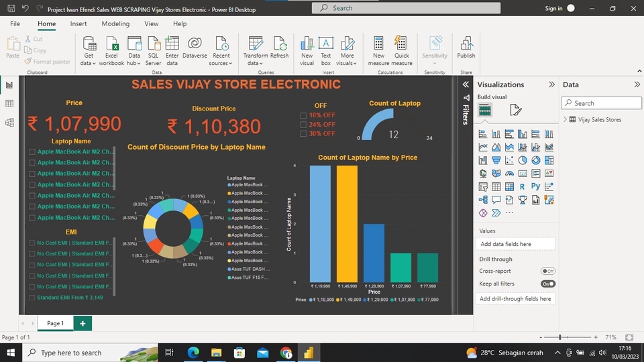The width and height of the screenshot is (644, 362).
Task: Check the 10% OFF slicer box
Action: [303, 115]
